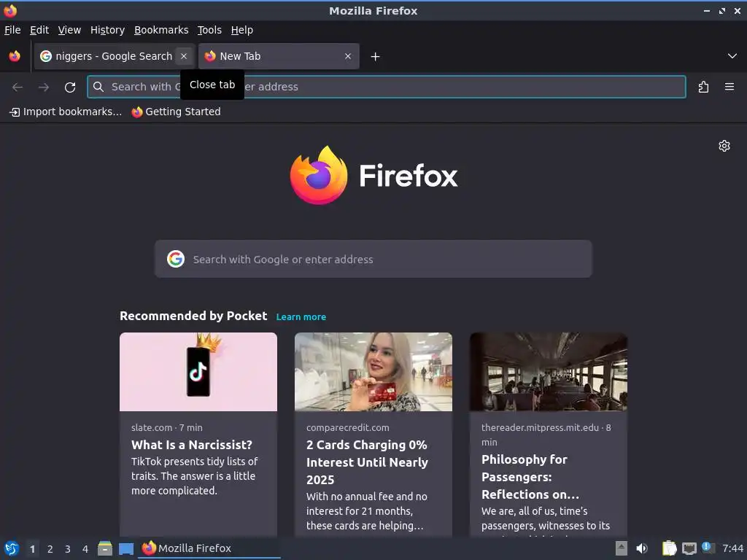Open the Bookmarks menu

161,30
